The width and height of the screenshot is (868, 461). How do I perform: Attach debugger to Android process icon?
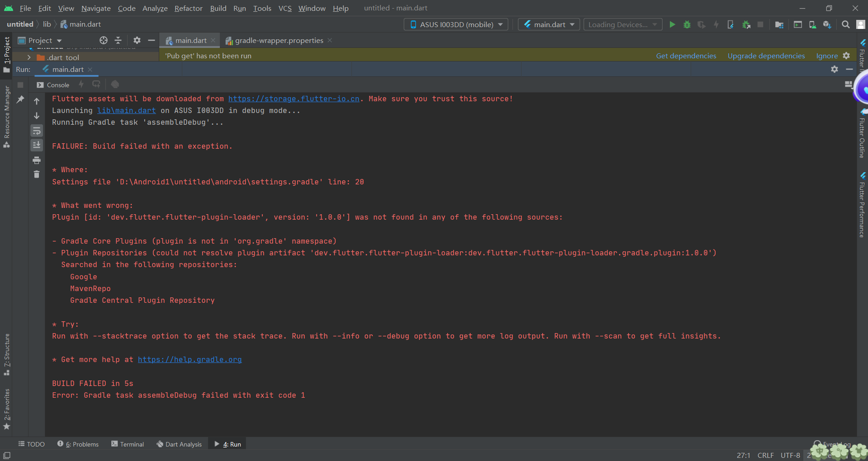746,24
